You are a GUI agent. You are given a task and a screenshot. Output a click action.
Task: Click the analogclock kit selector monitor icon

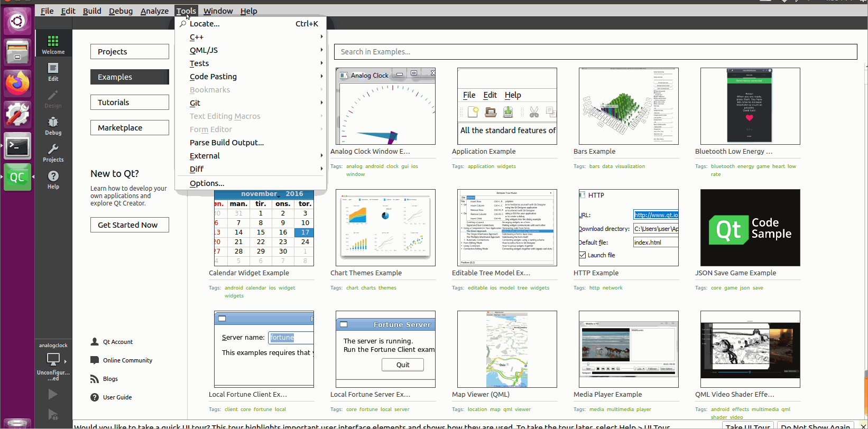click(x=53, y=359)
